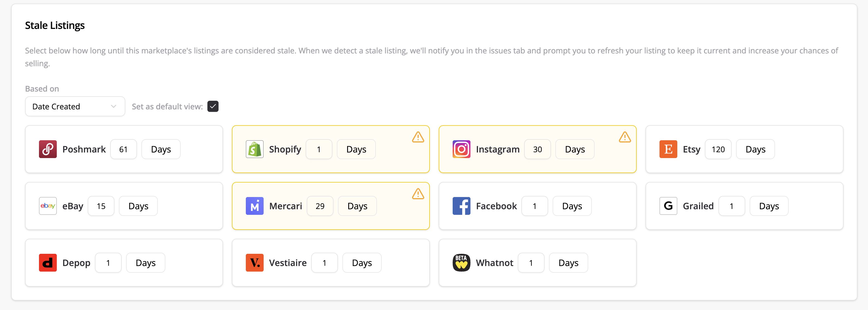Click the Poshmark days number field
The height and width of the screenshot is (310, 868).
click(123, 149)
